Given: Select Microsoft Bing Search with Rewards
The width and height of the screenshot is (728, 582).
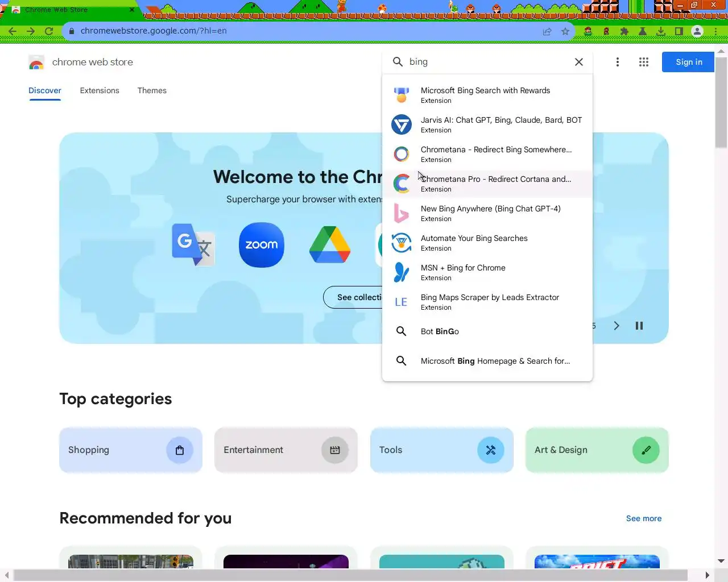Looking at the screenshot, I should coord(487,95).
